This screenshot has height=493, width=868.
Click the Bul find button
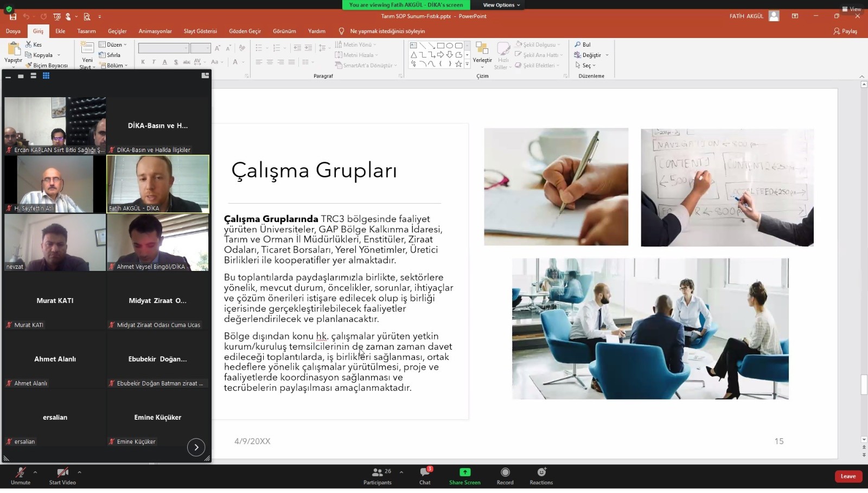[583, 45]
